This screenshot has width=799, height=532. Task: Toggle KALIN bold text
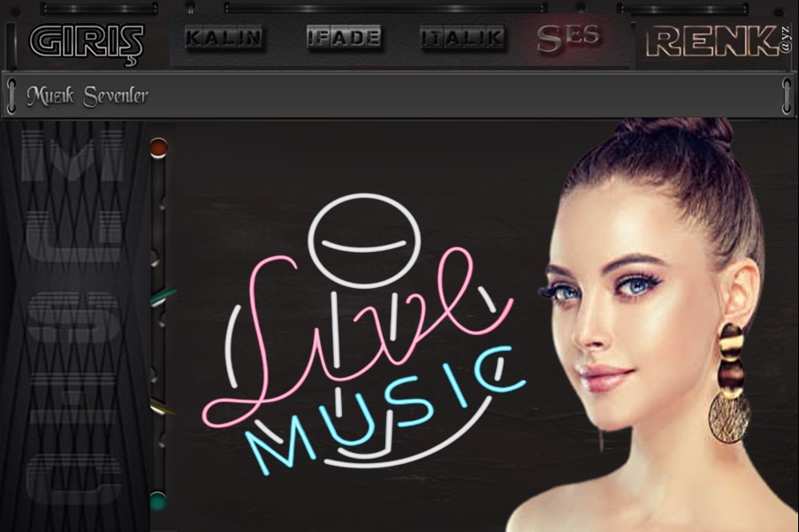click(224, 38)
